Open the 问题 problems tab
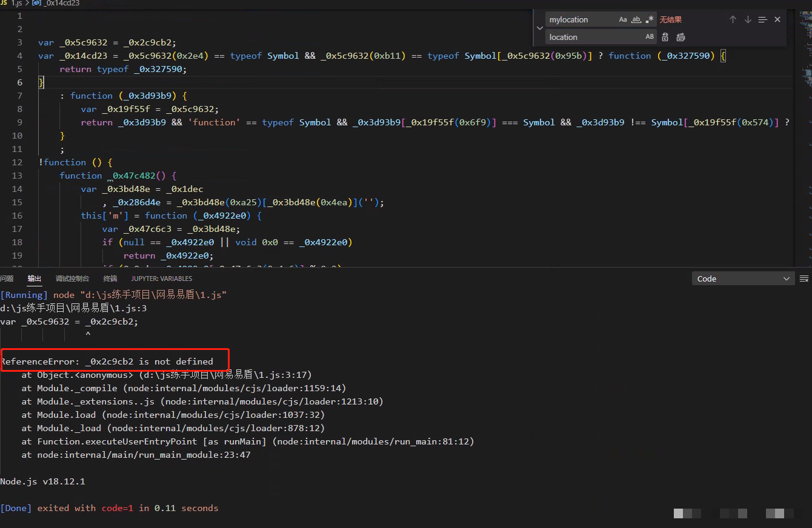The height and width of the screenshot is (528, 812). click(7, 279)
